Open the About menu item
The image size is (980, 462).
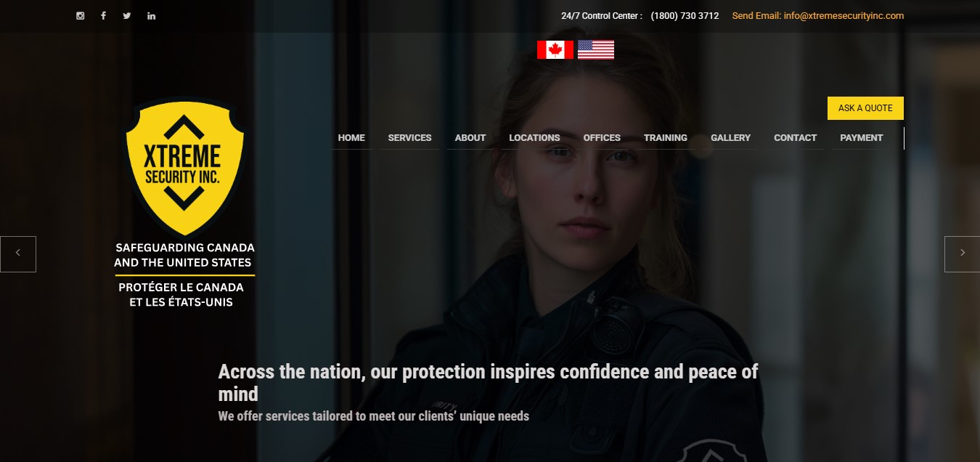[470, 138]
